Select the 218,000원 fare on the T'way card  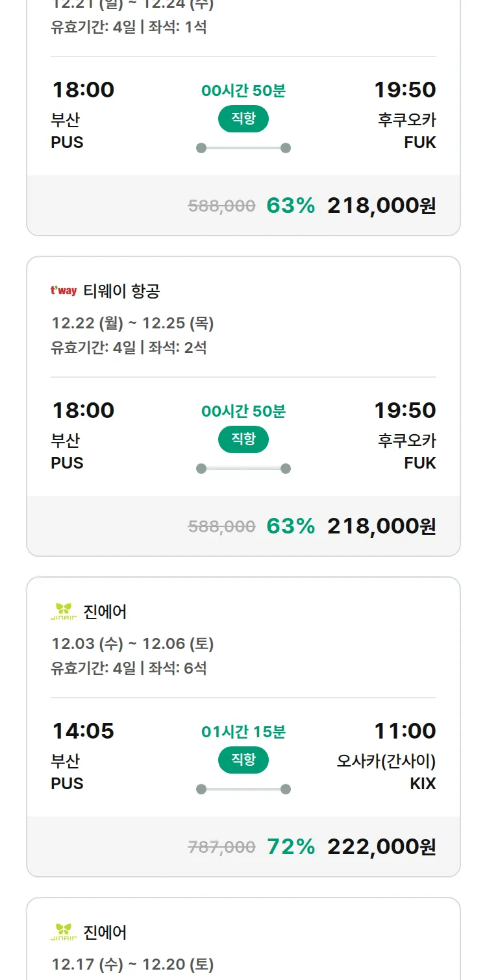tap(381, 526)
